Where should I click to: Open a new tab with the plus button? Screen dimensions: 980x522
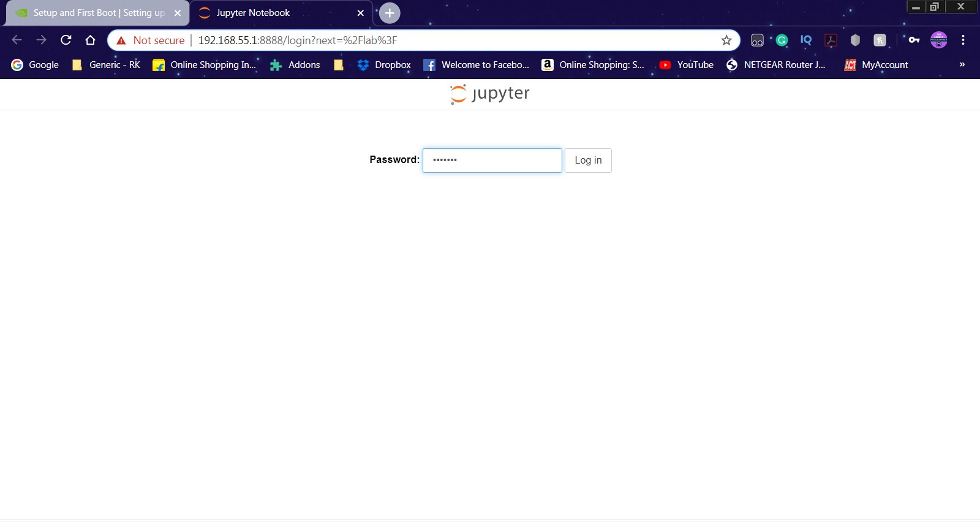point(390,13)
